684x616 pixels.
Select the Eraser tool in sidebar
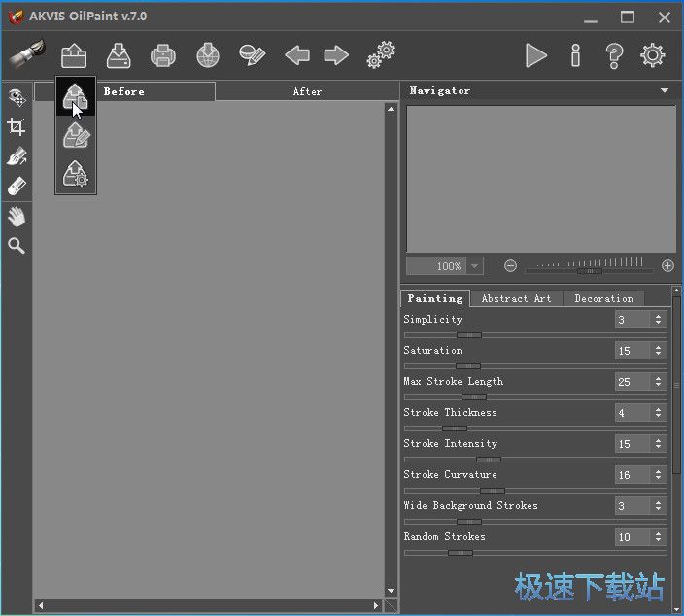17,186
